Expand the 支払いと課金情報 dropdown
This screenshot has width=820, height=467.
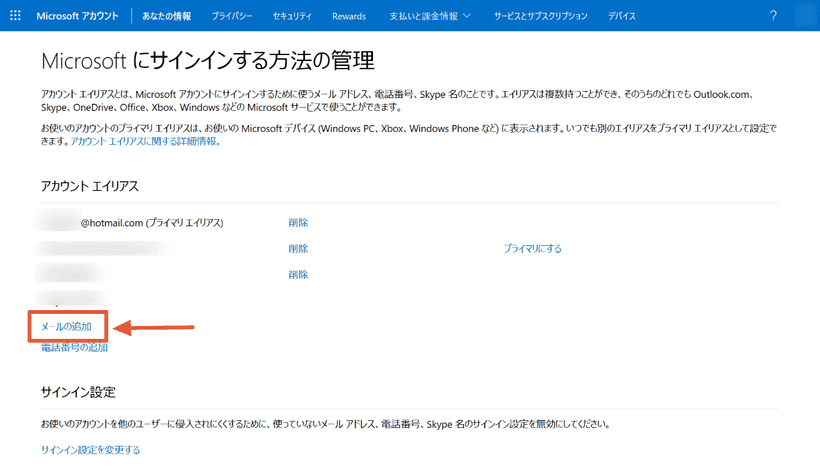[430, 16]
